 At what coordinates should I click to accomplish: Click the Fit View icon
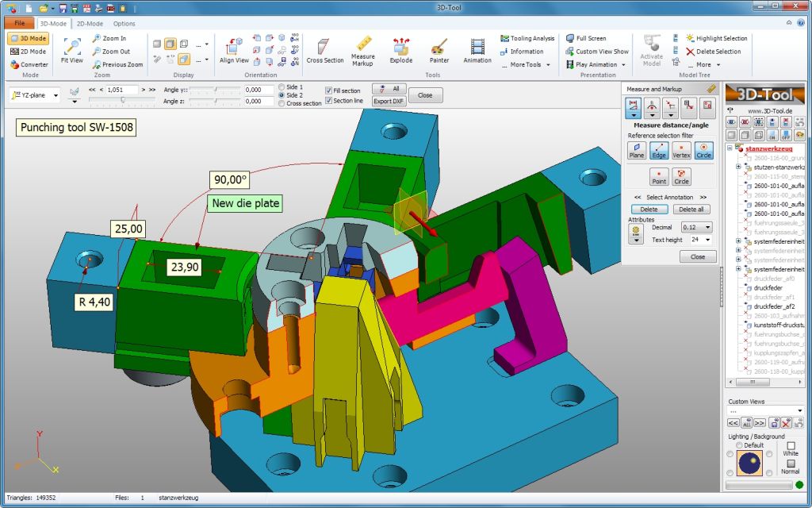71,49
